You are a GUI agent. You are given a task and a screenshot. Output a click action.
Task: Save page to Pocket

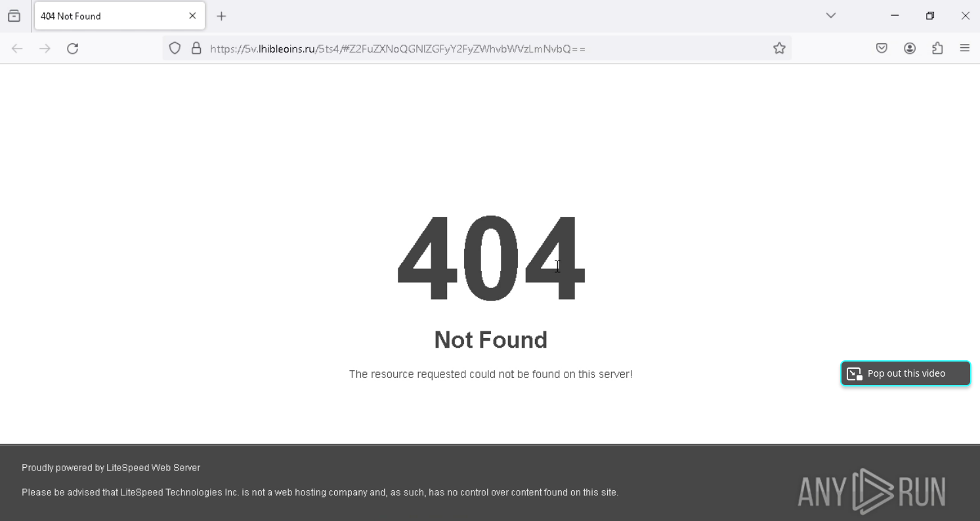pyautogui.click(x=882, y=49)
